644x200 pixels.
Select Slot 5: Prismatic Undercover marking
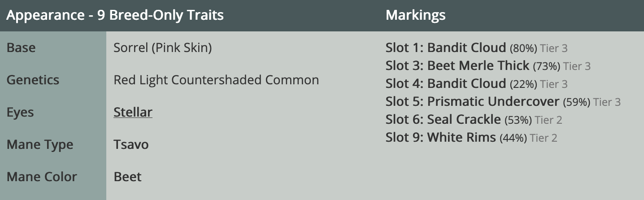point(503,101)
